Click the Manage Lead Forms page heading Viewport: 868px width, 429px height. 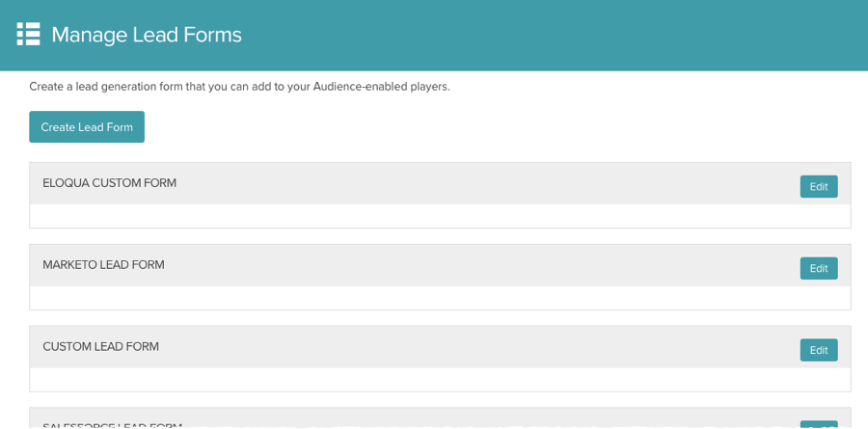[x=147, y=36]
